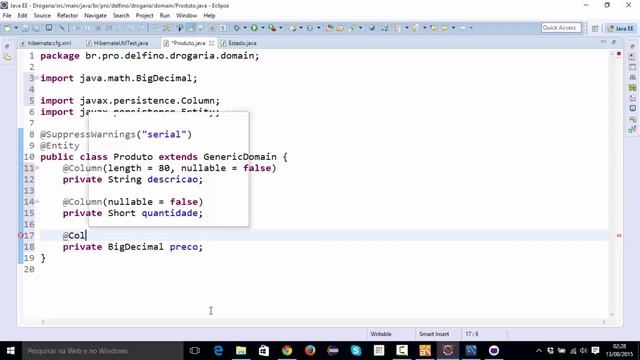Switch to the hibernate.cfg.xml tab
This screenshot has height=360, width=640.
click(46, 43)
